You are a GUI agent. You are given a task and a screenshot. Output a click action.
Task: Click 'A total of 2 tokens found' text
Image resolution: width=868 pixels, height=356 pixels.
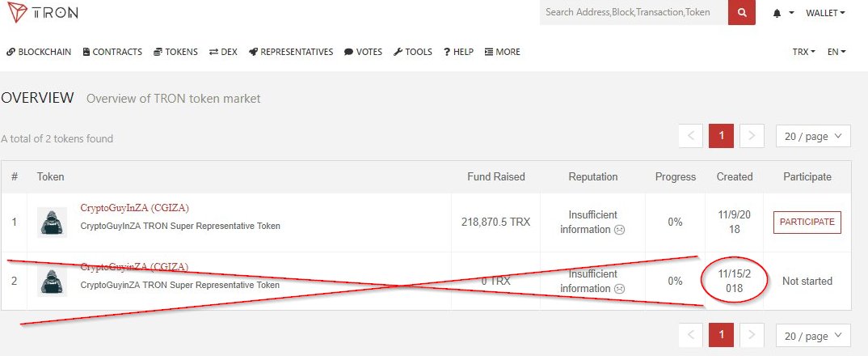pos(57,138)
